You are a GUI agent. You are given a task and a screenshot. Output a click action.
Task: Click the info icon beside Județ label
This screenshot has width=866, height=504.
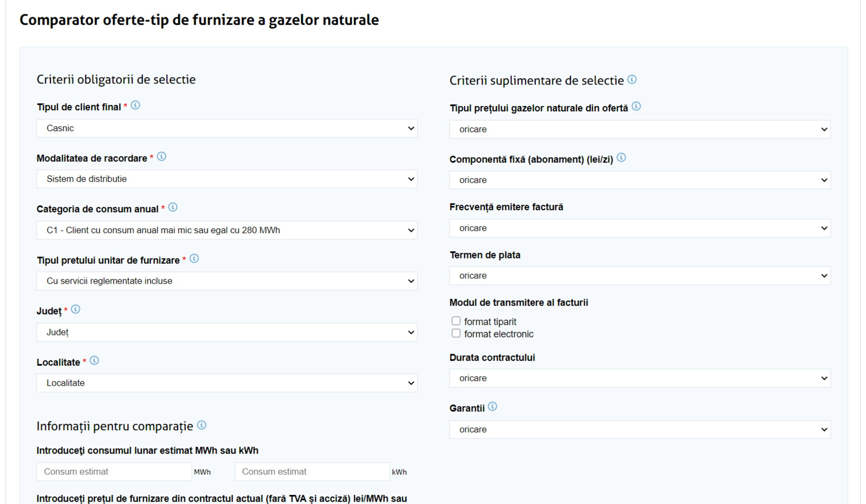[x=76, y=310]
